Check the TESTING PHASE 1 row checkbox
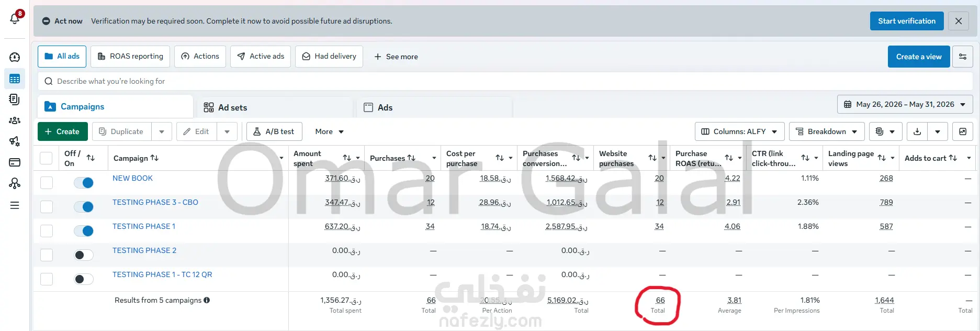The width and height of the screenshot is (980, 331). click(47, 231)
